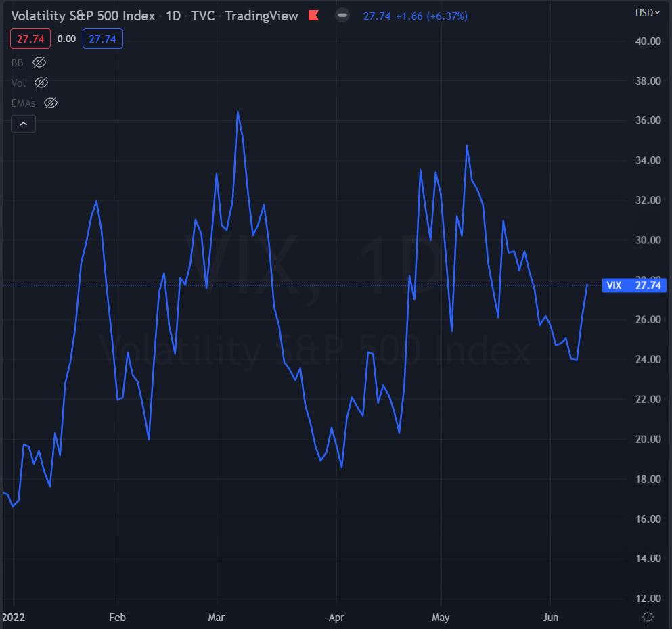Toggle Vol indicator visibility eye icon

pos(41,83)
